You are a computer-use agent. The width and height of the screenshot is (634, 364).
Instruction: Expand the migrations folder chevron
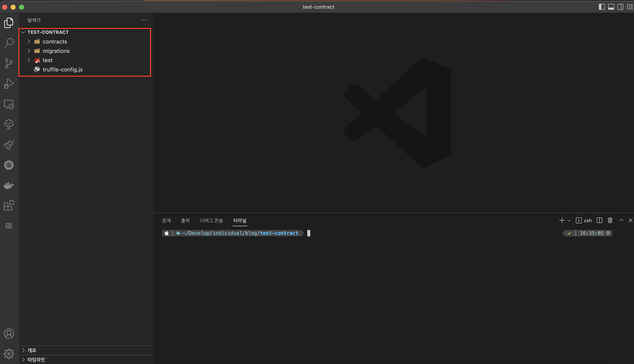(29, 51)
